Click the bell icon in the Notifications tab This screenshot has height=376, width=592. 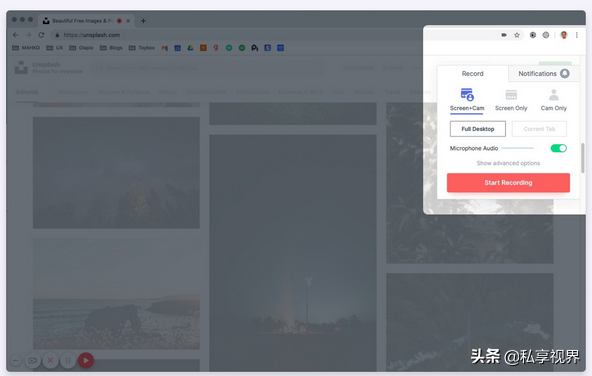[565, 73]
